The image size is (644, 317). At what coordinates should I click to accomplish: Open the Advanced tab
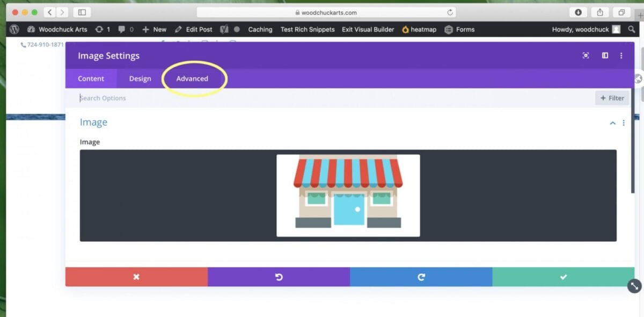click(192, 78)
